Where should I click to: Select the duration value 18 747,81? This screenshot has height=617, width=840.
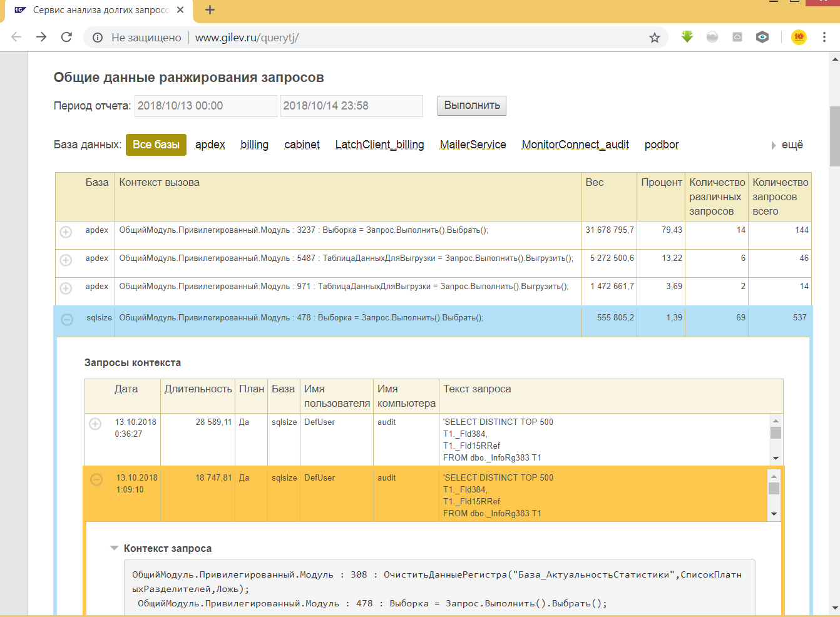[x=214, y=477]
